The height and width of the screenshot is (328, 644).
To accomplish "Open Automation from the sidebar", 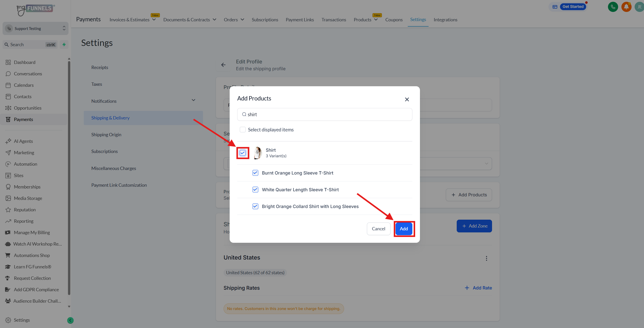I will (25, 164).
